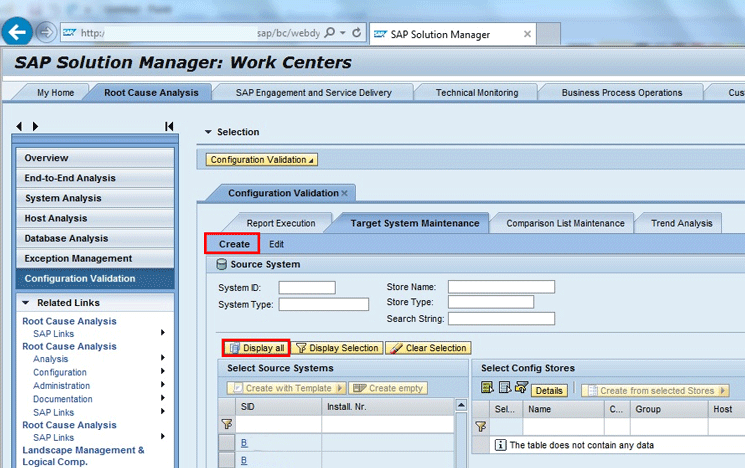Open the Configuration Validation yellow dropdown button
Screen dimensions: 745x468
(262, 160)
